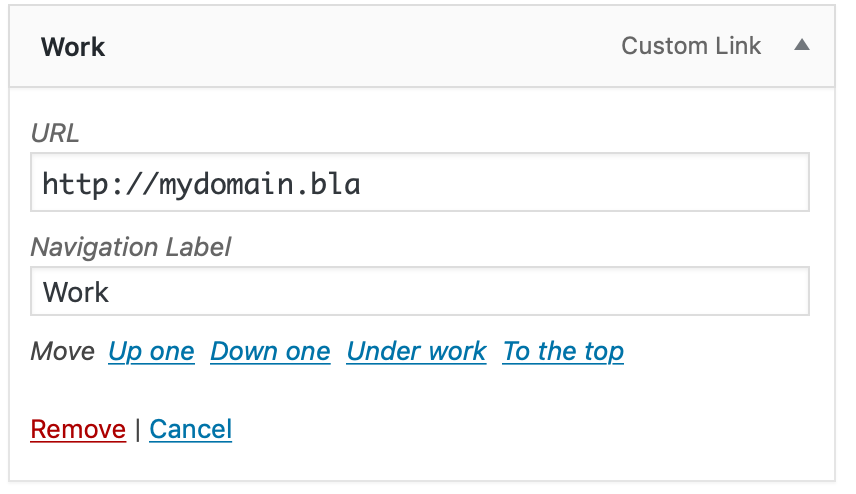Screen dimensions: 856x494
Task: Click the italic Move label text
Action: coord(62,351)
